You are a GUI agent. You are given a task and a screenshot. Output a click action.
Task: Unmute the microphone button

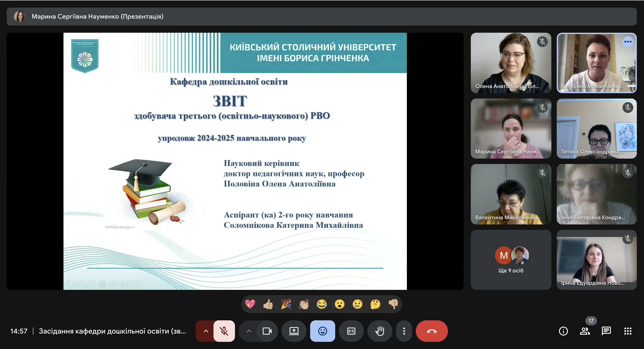[224, 331]
